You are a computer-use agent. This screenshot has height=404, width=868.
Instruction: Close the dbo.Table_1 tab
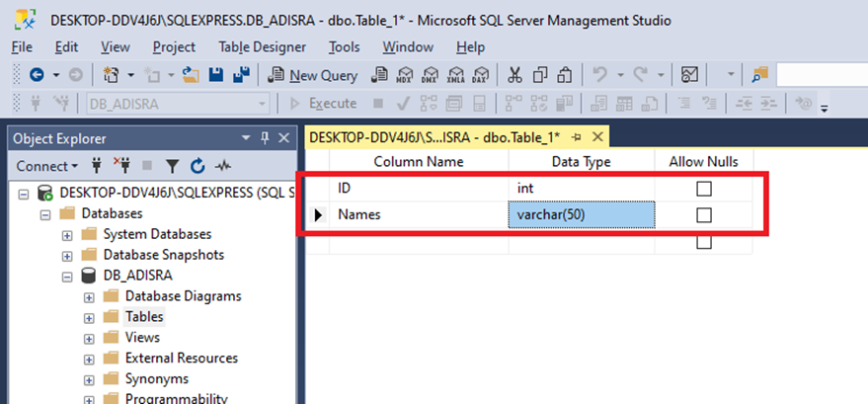click(597, 136)
